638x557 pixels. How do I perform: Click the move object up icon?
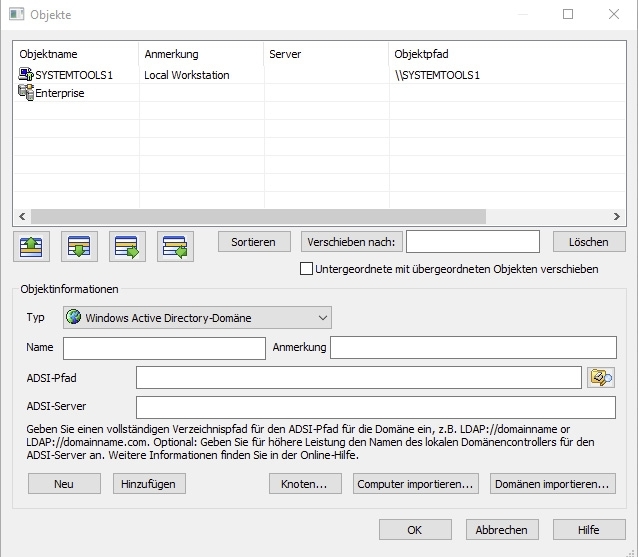pos(31,247)
